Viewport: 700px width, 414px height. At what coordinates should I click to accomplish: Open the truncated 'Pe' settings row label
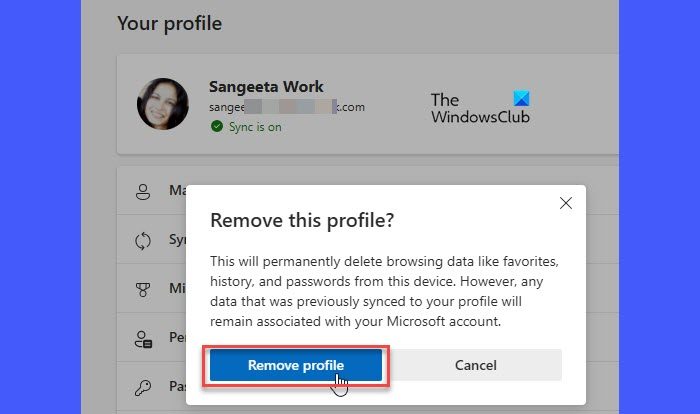pos(177,339)
